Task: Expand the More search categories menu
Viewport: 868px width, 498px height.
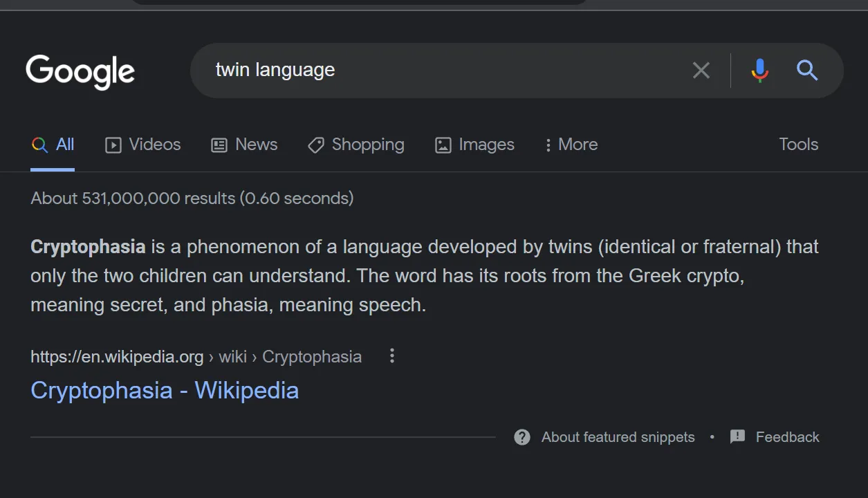Action: 571,145
